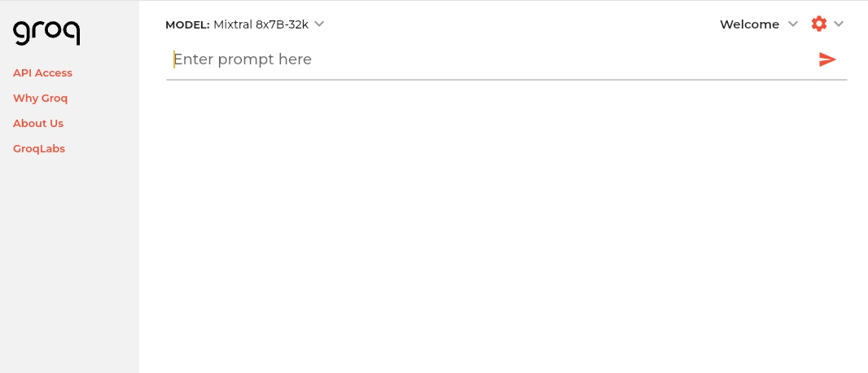Navigate to GroqLabs

(39, 148)
